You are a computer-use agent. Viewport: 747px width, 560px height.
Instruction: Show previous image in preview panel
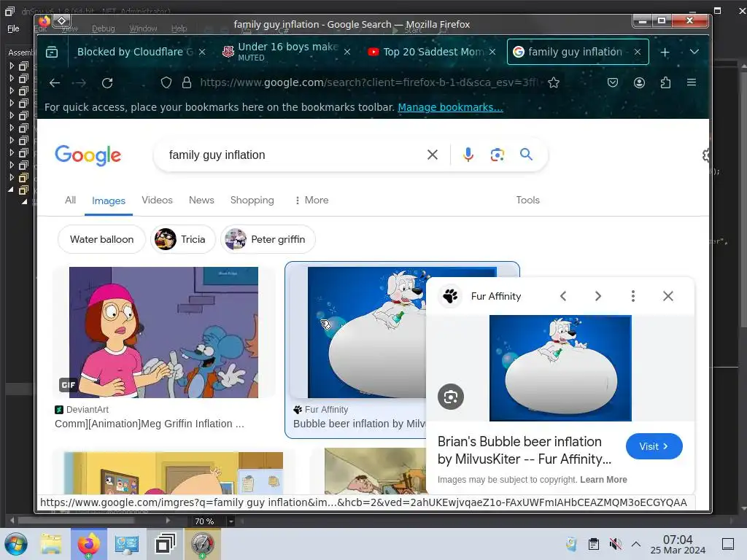pyautogui.click(x=563, y=296)
